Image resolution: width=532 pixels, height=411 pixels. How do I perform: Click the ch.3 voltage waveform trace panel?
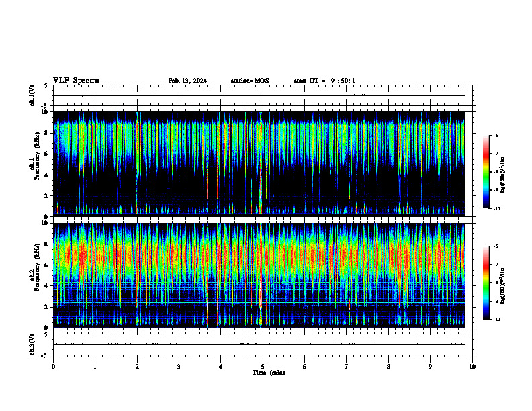(x=263, y=345)
